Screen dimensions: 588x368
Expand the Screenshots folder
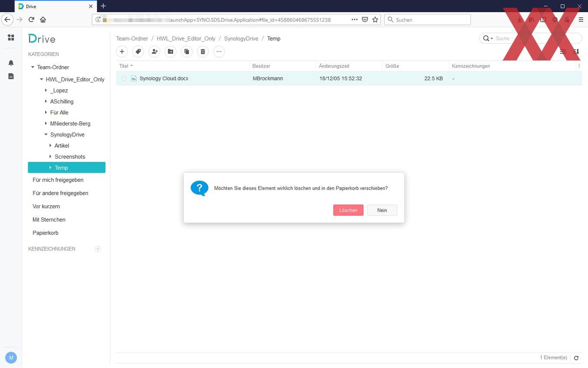[50, 156]
